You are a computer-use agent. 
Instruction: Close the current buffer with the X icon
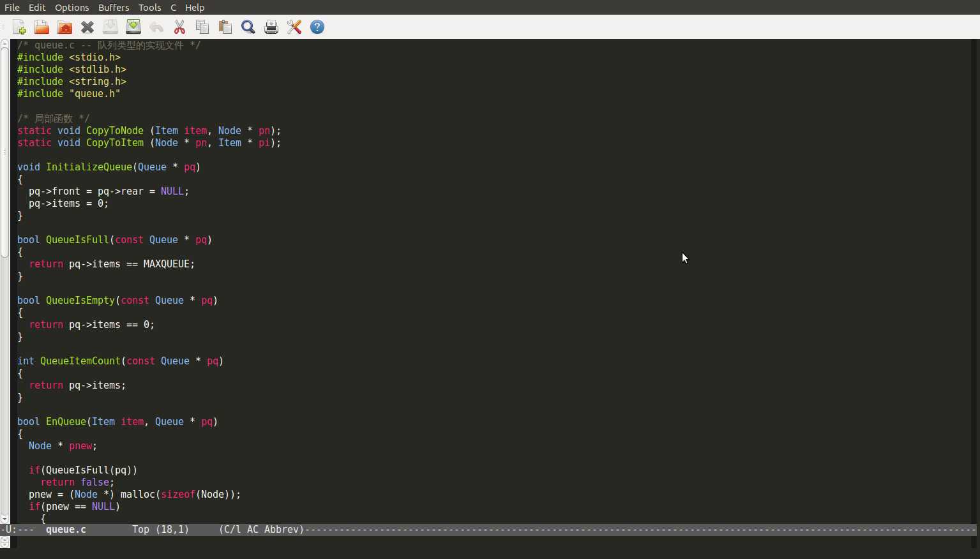pos(87,27)
